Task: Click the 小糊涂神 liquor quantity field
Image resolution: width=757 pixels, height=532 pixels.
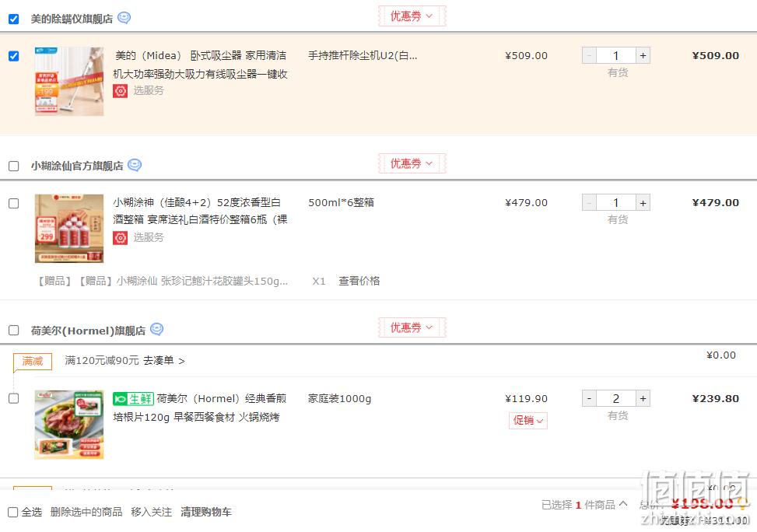Action: click(x=616, y=203)
